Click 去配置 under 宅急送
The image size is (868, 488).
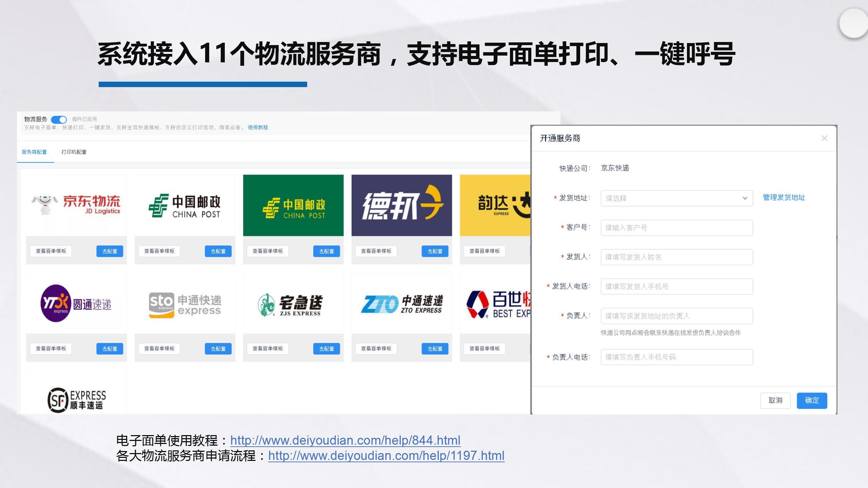327,349
